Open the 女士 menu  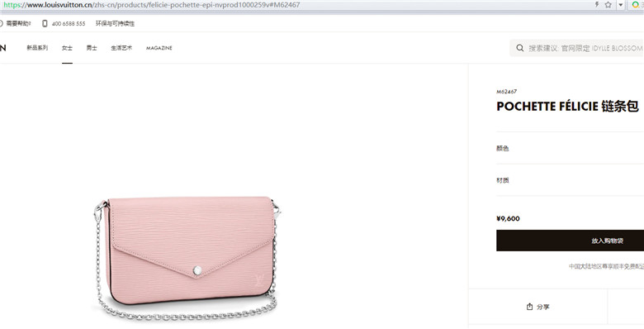[67, 48]
